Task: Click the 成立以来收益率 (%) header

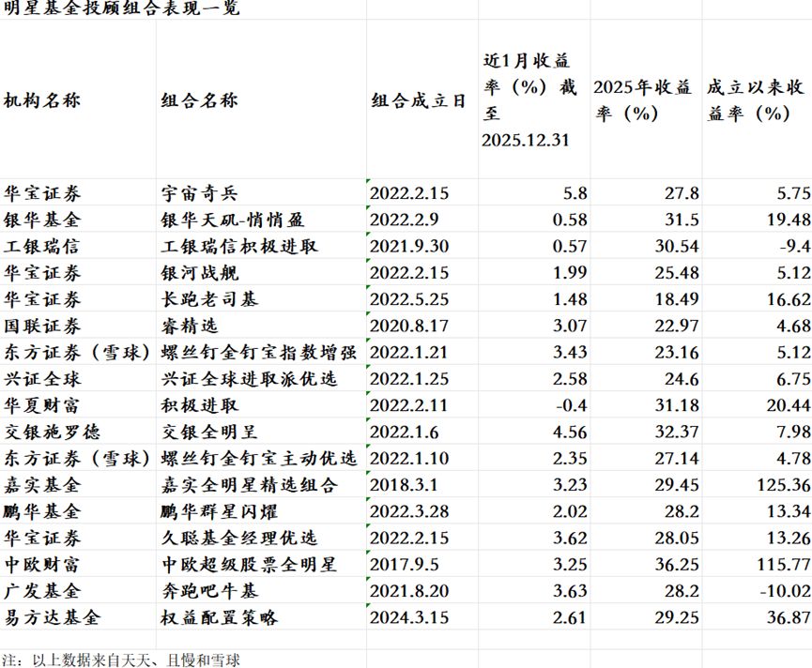Action: (755, 100)
